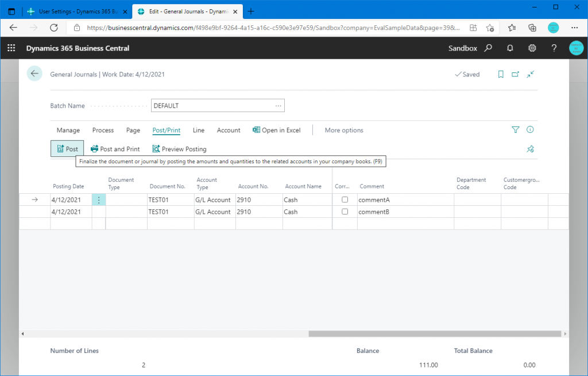Screen dimensions: 588x376
Task: Click the Account Name column header
Action: pos(303,186)
